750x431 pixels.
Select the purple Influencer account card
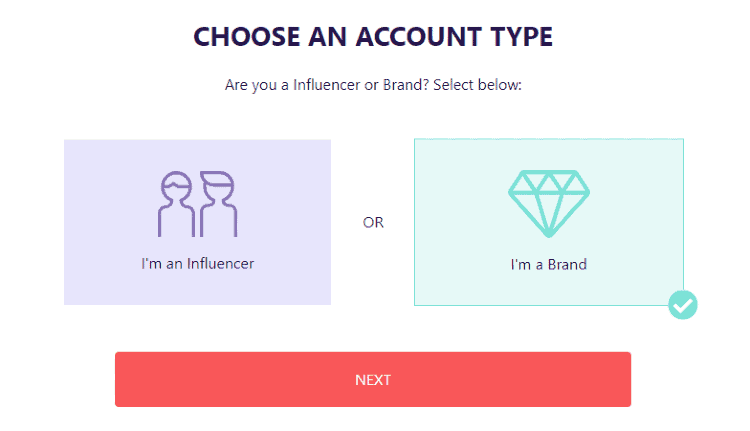click(x=198, y=222)
